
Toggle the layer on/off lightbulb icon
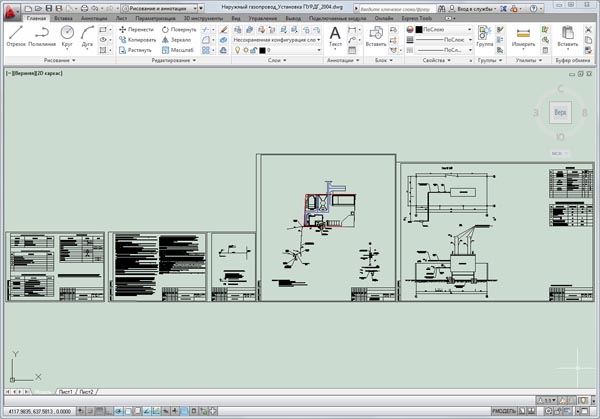(236, 49)
